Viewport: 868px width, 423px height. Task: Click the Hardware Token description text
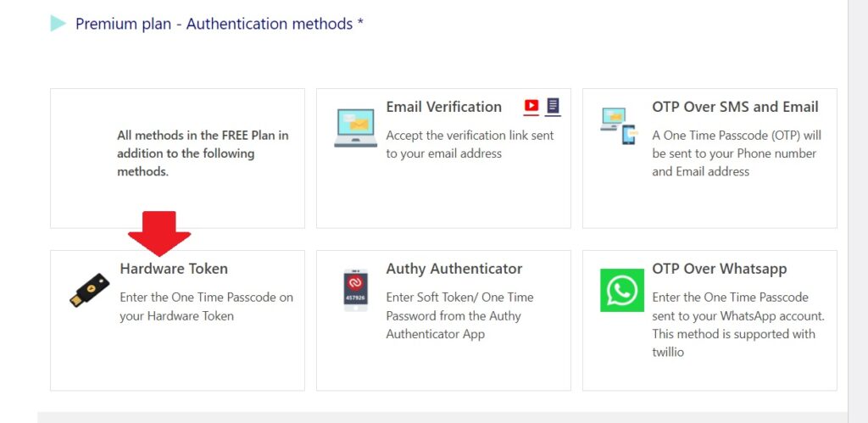tap(207, 307)
